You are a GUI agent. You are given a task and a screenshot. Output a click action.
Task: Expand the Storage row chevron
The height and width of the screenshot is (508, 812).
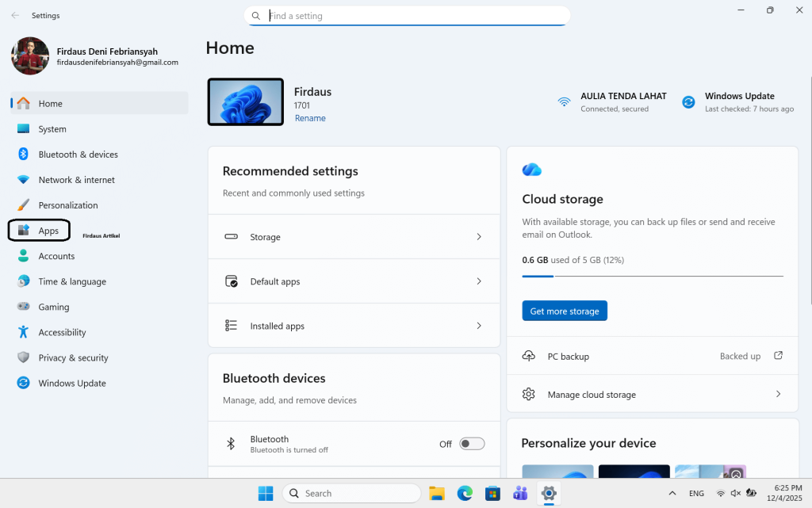[479, 236]
